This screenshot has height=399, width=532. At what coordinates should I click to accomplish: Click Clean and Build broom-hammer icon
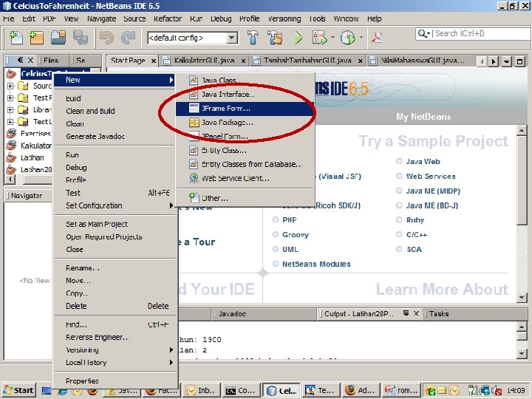click(x=275, y=38)
